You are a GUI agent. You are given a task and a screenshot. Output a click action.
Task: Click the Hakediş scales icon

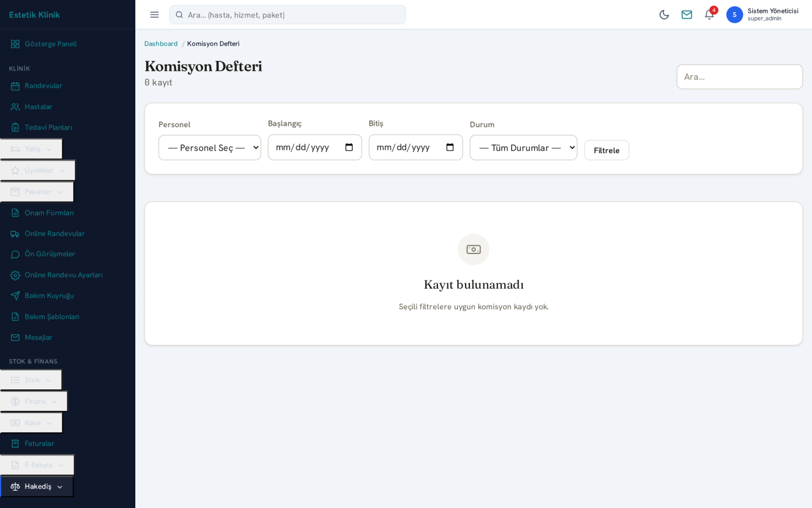tap(15, 486)
